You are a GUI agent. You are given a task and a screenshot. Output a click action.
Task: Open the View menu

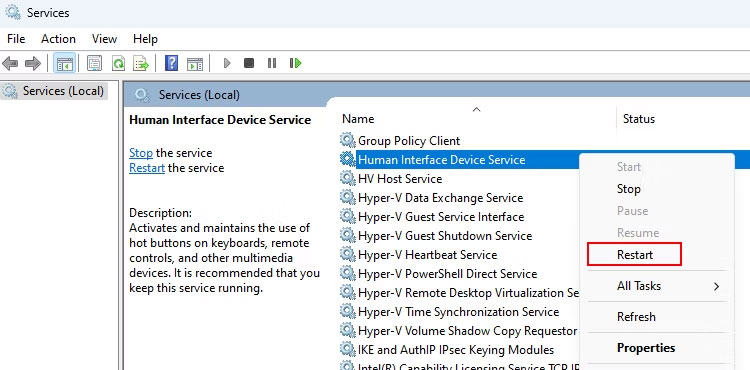tap(104, 39)
